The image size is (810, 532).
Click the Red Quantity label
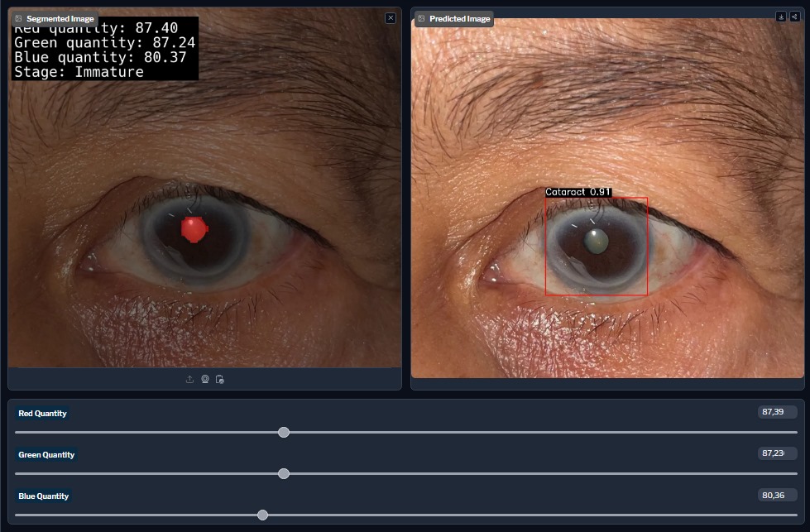tap(41, 413)
